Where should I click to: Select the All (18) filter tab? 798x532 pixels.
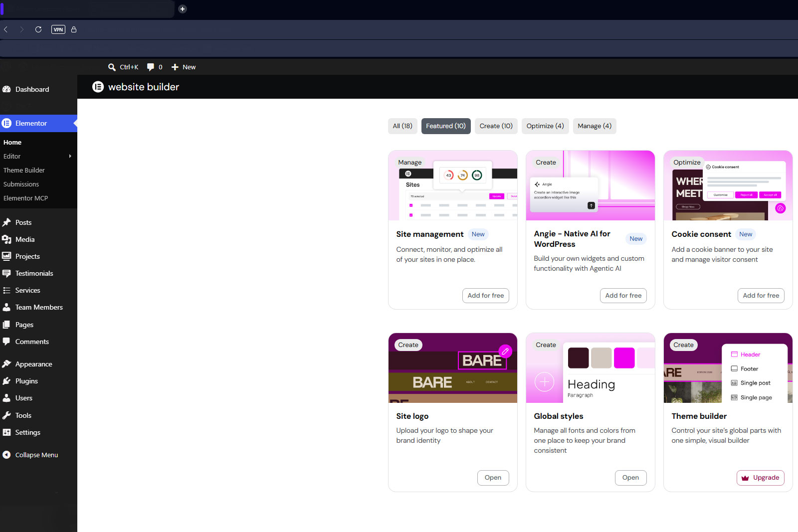point(402,126)
